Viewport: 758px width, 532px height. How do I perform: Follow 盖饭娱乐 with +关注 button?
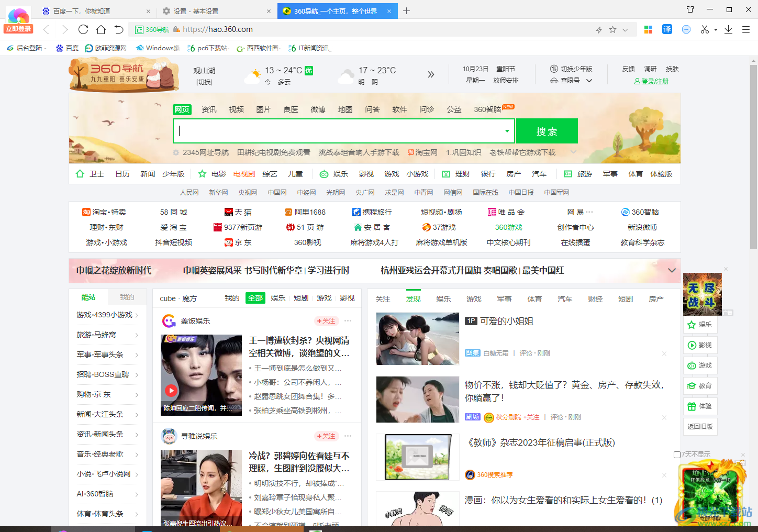(326, 321)
